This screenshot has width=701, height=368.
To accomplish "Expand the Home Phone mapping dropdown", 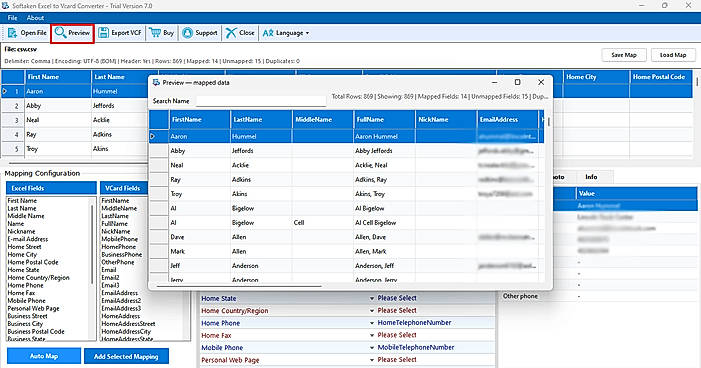I will pos(372,323).
